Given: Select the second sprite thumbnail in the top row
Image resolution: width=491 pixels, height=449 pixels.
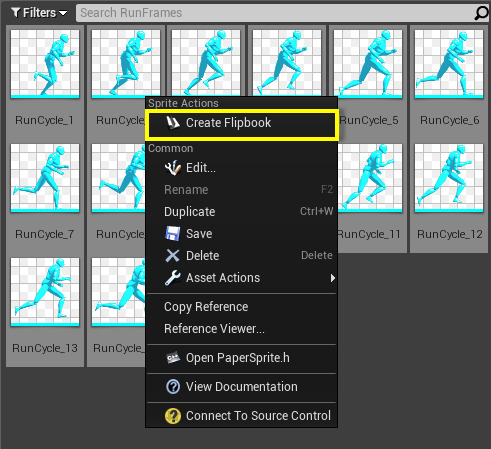Looking at the screenshot, I should pyautogui.click(x=126, y=64).
